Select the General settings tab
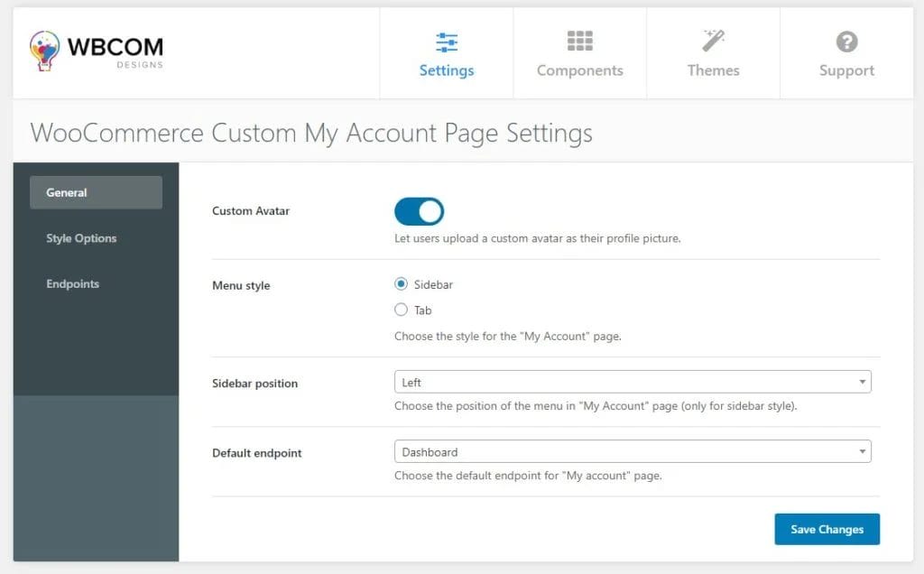 66,192
